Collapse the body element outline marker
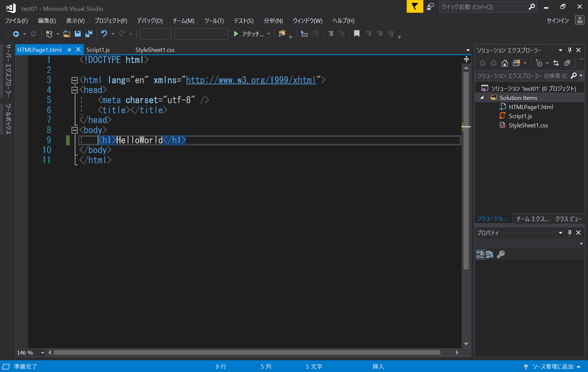Screen dimensions: 588x372 pos(74,130)
